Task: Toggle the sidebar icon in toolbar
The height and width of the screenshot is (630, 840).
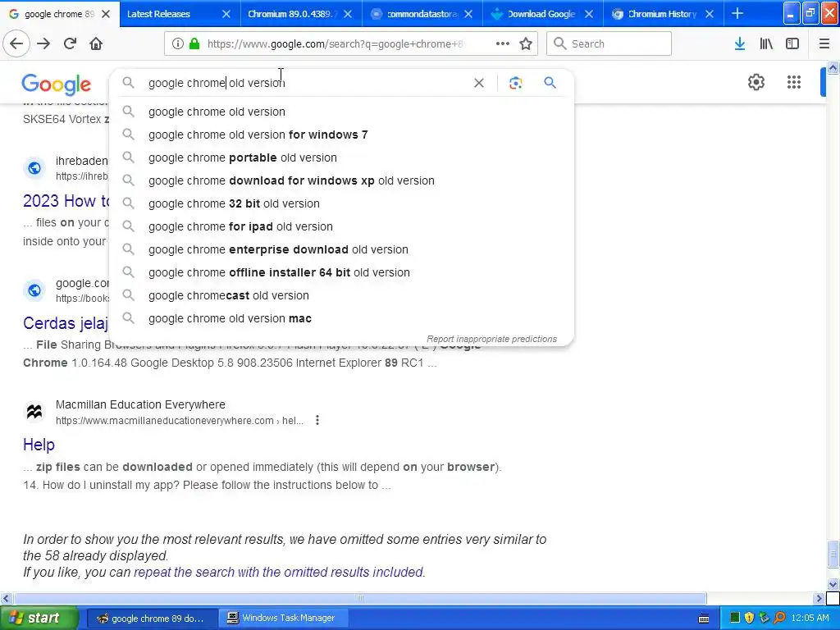Action: click(792, 43)
